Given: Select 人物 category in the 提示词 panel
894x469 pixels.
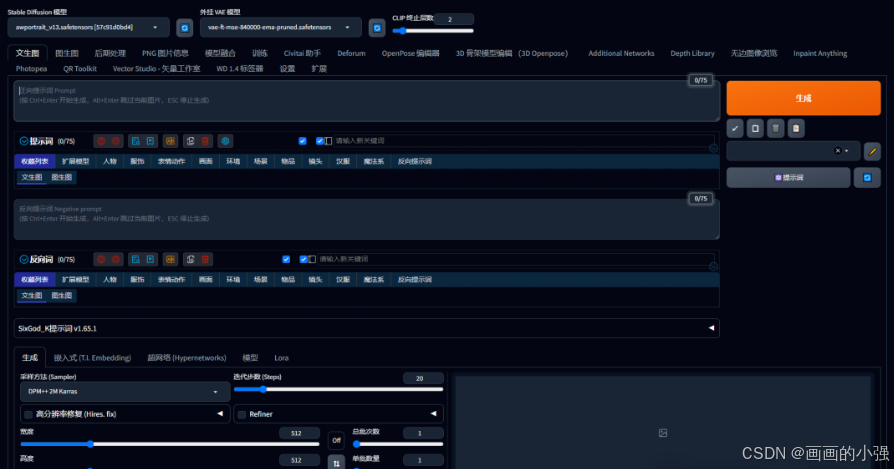Looking at the screenshot, I should point(109,161).
